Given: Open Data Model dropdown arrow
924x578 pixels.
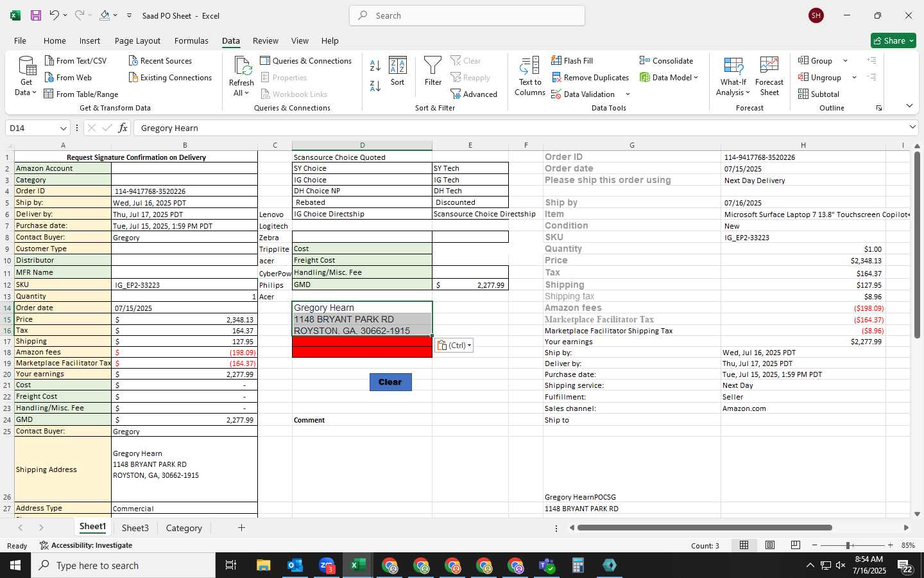Looking at the screenshot, I should click(696, 78).
